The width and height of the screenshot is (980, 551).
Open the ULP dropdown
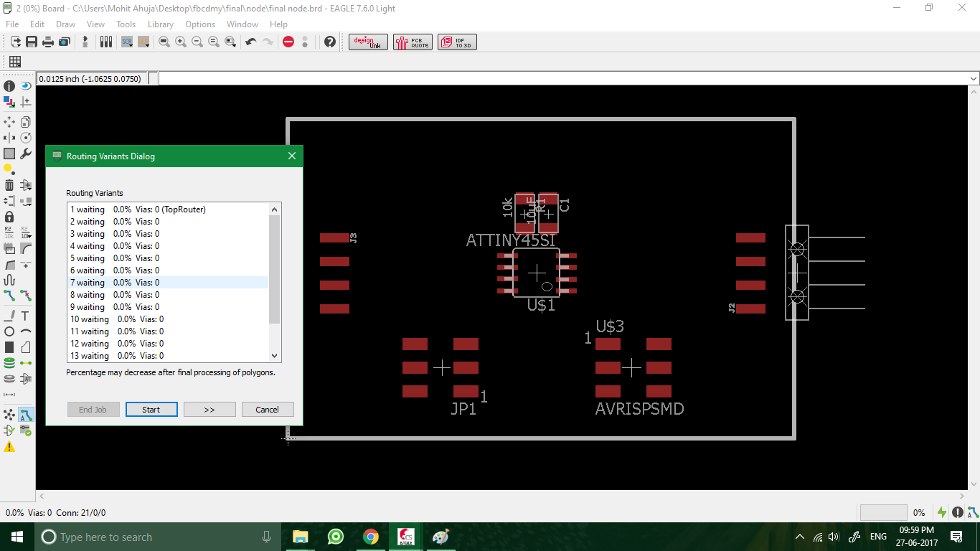tap(143, 42)
